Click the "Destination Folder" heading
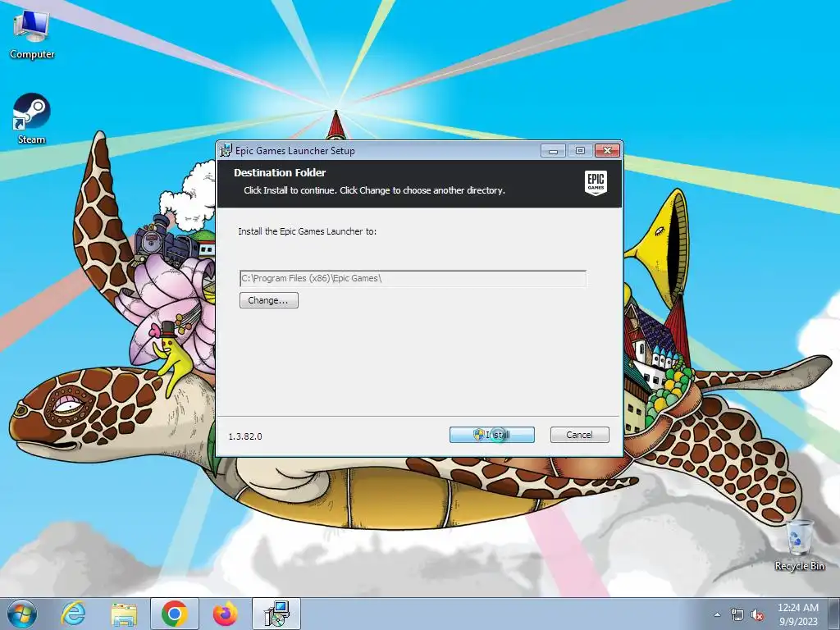840x630 pixels. point(280,172)
